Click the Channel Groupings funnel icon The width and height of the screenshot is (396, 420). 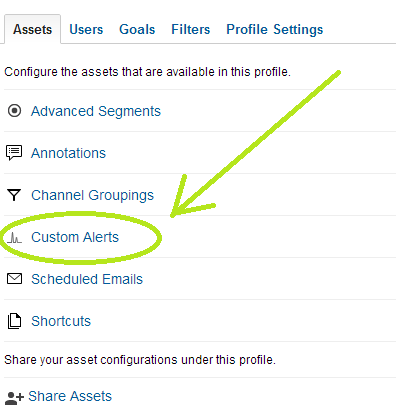pos(14,195)
